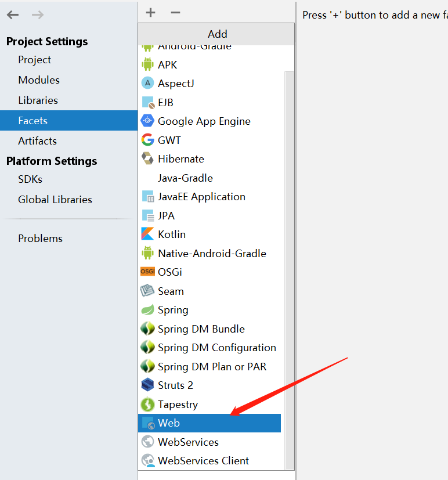
Task: Pick WebServices Client from the list
Action: click(x=203, y=461)
